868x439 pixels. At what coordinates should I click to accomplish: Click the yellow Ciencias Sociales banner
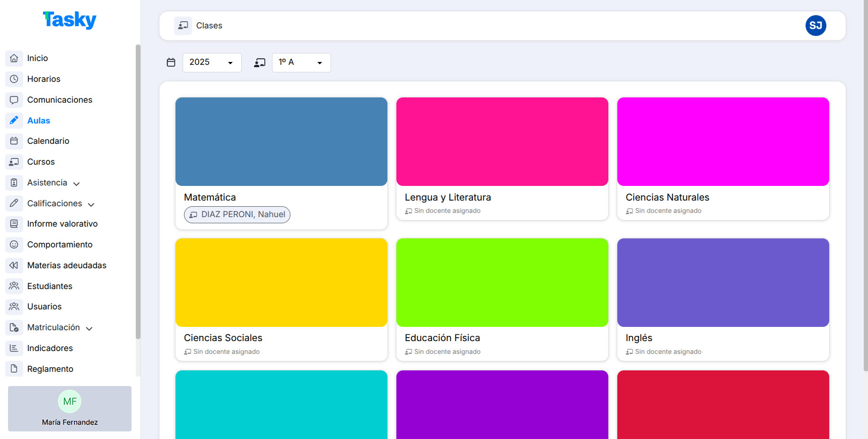(281, 282)
